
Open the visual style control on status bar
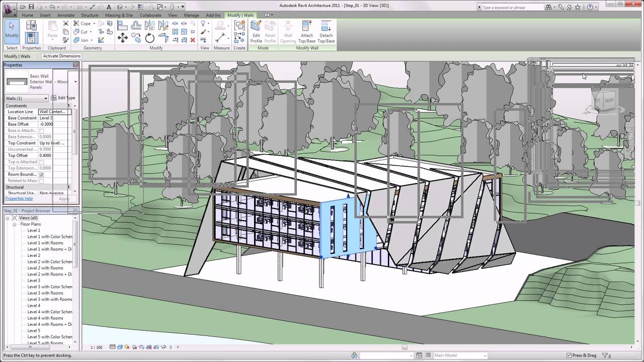(x=119, y=347)
